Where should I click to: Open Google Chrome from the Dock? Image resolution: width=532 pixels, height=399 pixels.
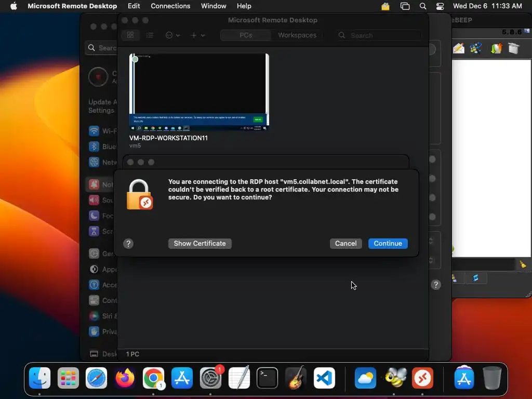point(153,378)
